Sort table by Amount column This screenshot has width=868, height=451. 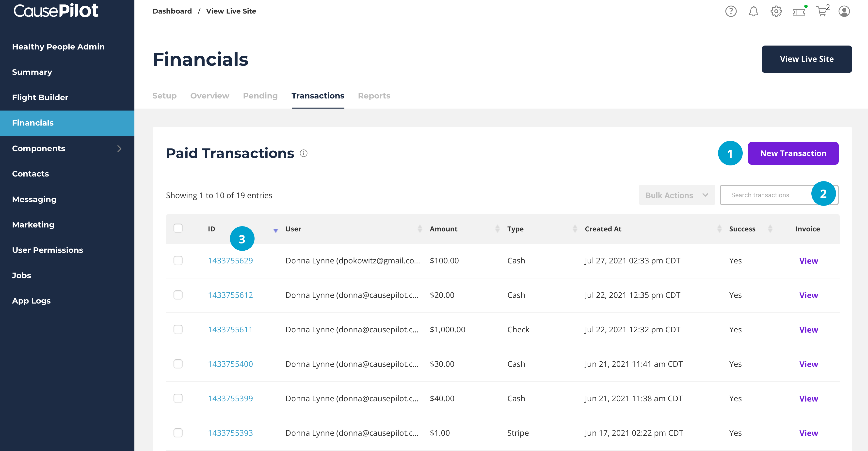click(x=443, y=229)
